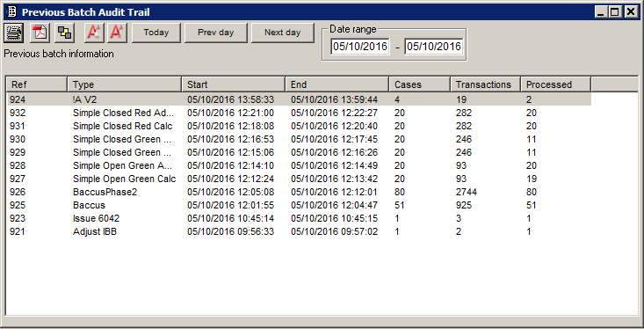Image resolution: width=644 pixels, height=329 pixels.
Task: Sort by the Transactions column header
Action: click(x=486, y=84)
